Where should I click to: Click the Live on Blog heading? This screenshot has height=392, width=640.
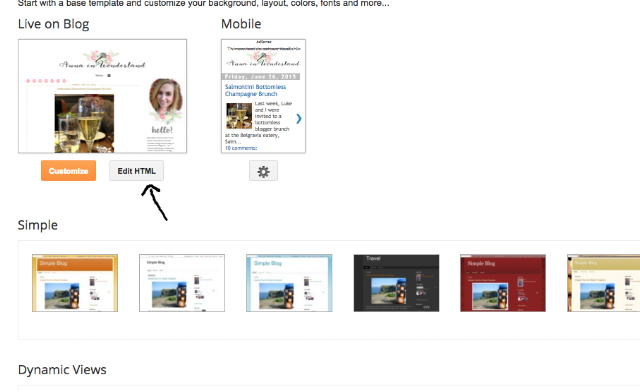53,24
